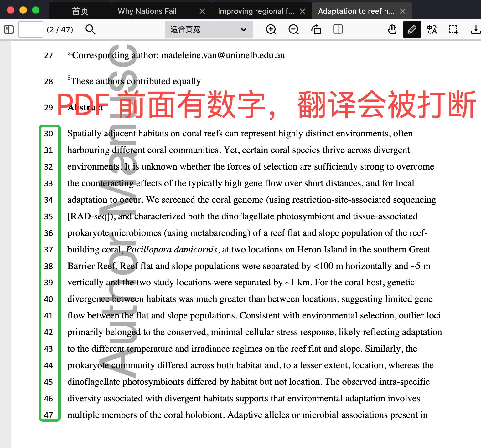Click text 'Spatially adjacent habitats'
The width and height of the screenshot is (481, 448).
tap(117, 134)
